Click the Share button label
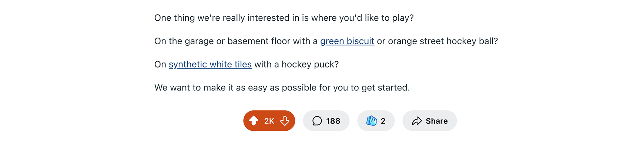Image resolution: width=644 pixels, height=141 pixels. point(437,121)
